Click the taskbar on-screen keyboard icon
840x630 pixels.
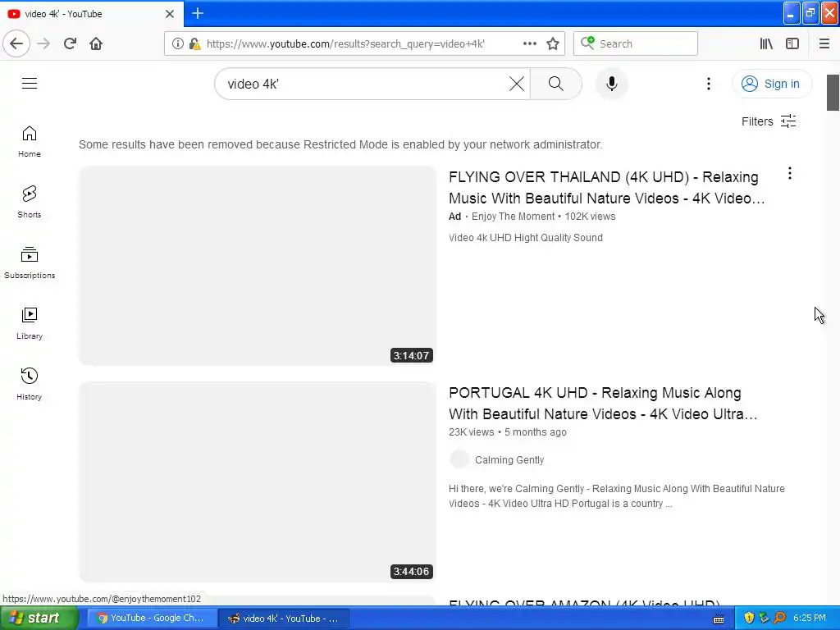click(719, 619)
